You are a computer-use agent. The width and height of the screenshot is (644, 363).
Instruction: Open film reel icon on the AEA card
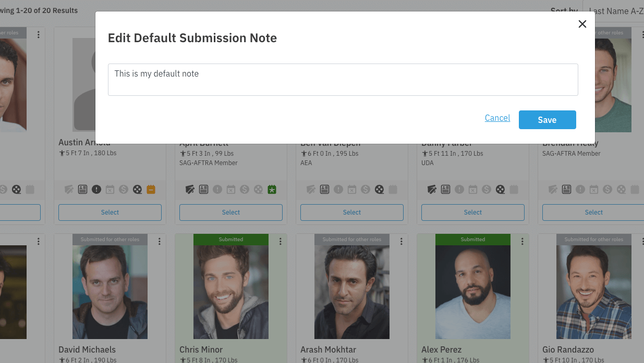[x=379, y=190]
